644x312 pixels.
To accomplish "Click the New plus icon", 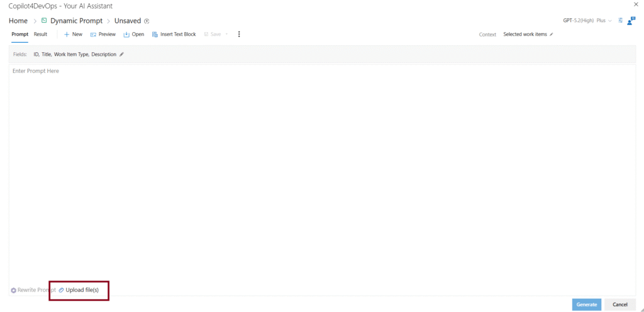I will point(67,35).
